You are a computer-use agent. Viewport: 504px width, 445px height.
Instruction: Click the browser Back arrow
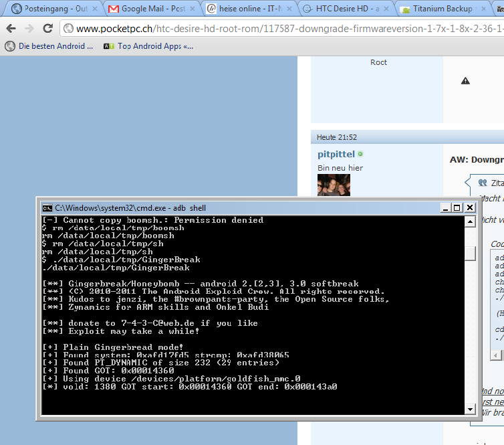click(11, 29)
